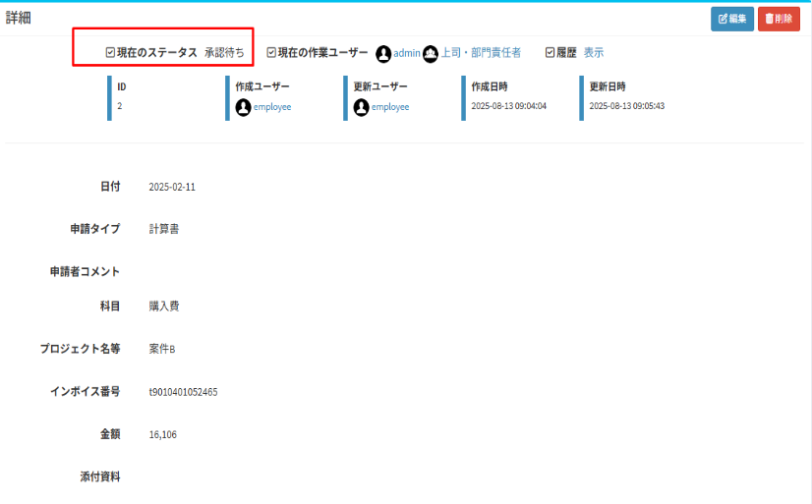Click the 申請者コメント label
The height and width of the screenshot is (504, 812).
[x=85, y=272]
